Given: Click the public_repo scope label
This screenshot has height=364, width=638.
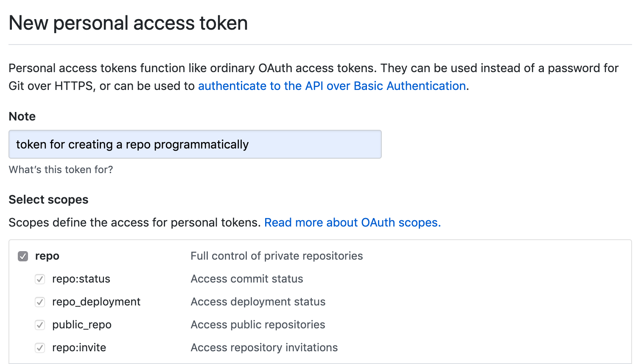Looking at the screenshot, I should click(82, 325).
